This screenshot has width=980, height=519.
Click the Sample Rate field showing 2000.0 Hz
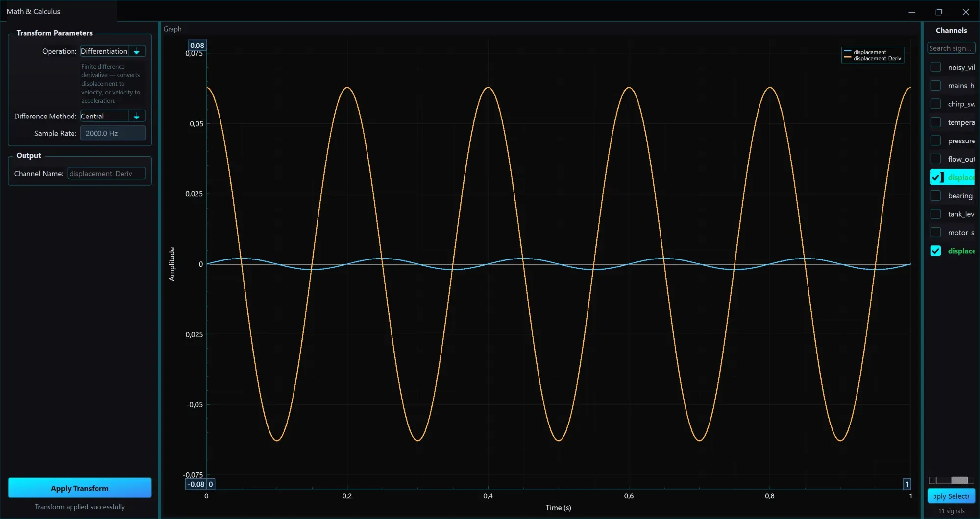pos(113,133)
